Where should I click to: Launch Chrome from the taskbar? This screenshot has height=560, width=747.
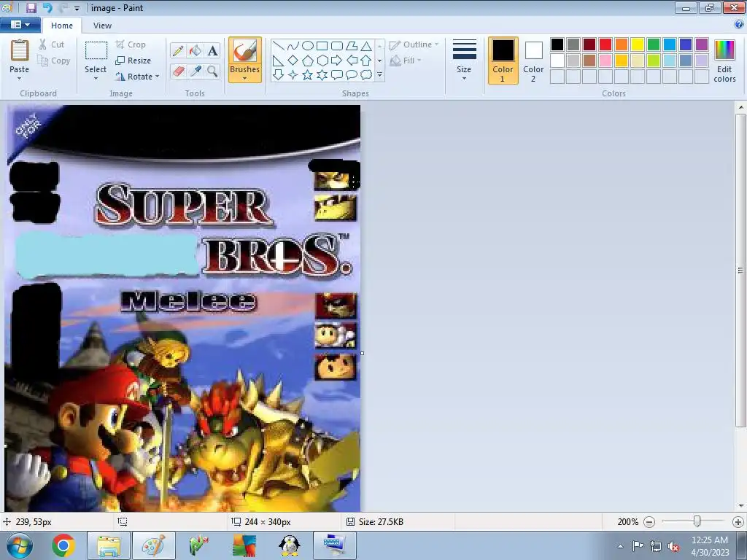click(x=63, y=545)
